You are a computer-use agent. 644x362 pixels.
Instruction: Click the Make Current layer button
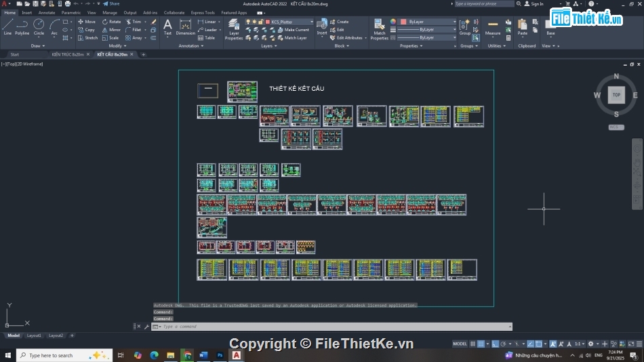(296, 30)
